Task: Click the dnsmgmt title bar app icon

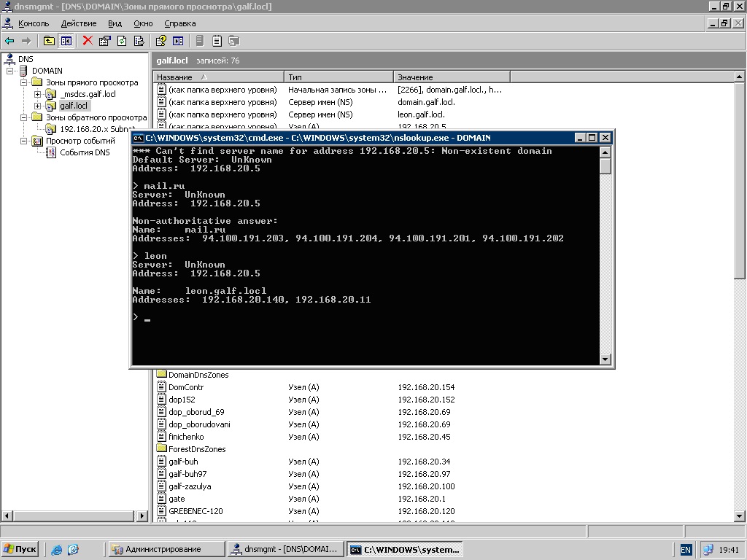Action: [7, 6]
